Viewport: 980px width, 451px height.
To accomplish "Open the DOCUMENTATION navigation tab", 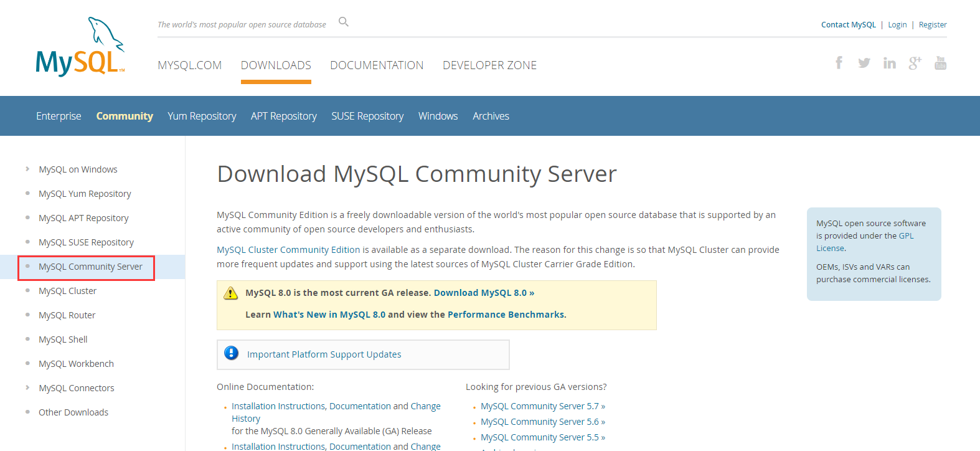I will [x=377, y=65].
